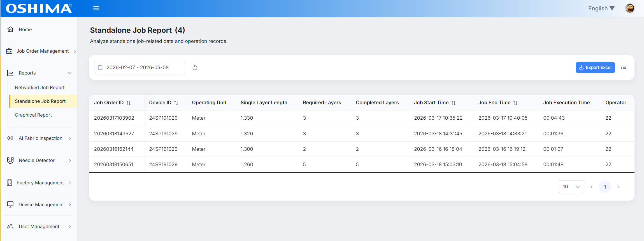Open Graphical Report
The image size is (644, 241).
point(33,115)
